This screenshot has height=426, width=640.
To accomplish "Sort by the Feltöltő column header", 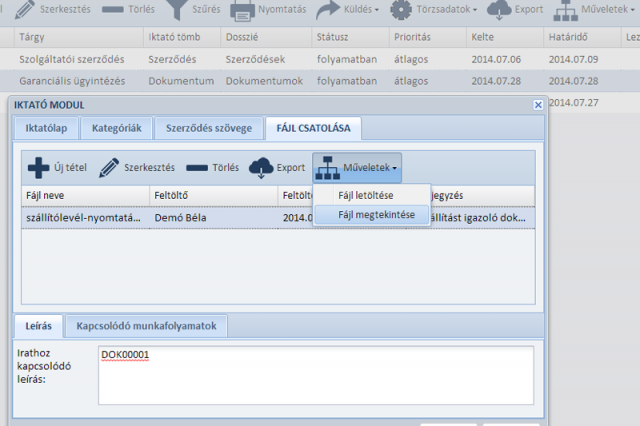I will point(213,195).
